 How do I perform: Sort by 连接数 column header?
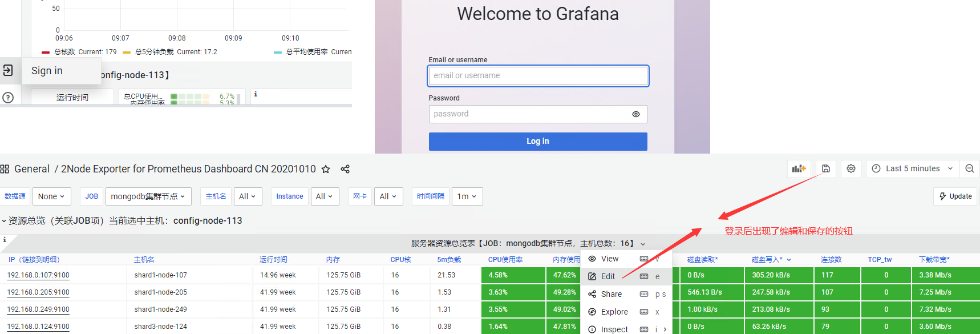click(x=831, y=260)
